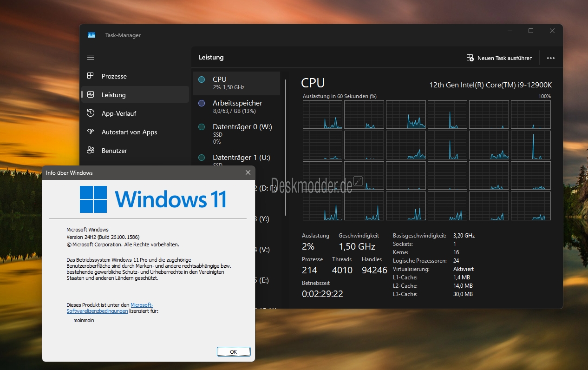Image resolution: width=588 pixels, height=370 pixels.
Task: Click the App-Verlauf clock icon
Action: tap(91, 113)
